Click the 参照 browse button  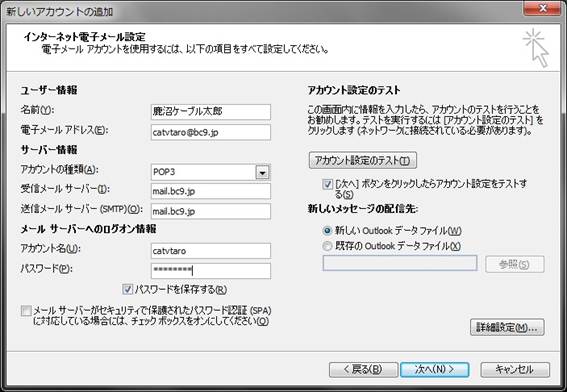[x=515, y=264]
